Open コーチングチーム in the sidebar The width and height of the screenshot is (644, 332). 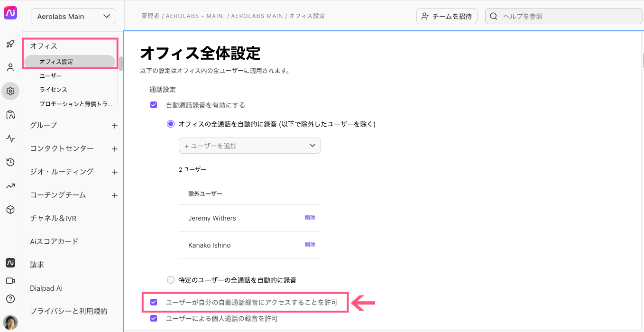click(x=58, y=195)
